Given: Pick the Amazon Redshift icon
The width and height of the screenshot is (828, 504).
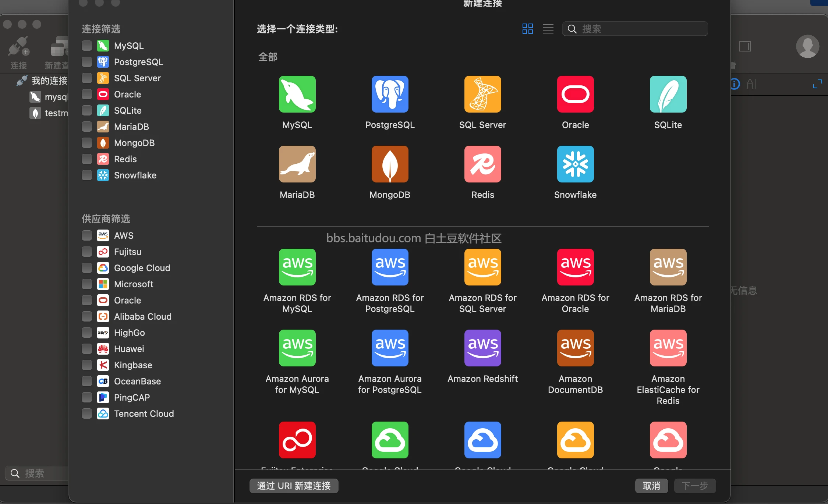Looking at the screenshot, I should pyautogui.click(x=482, y=348).
